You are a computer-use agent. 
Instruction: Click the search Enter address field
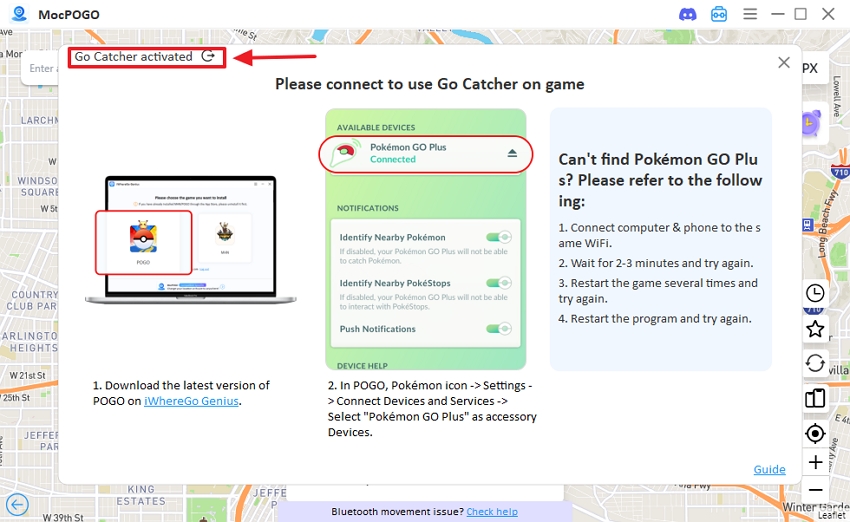[x=40, y=68]
